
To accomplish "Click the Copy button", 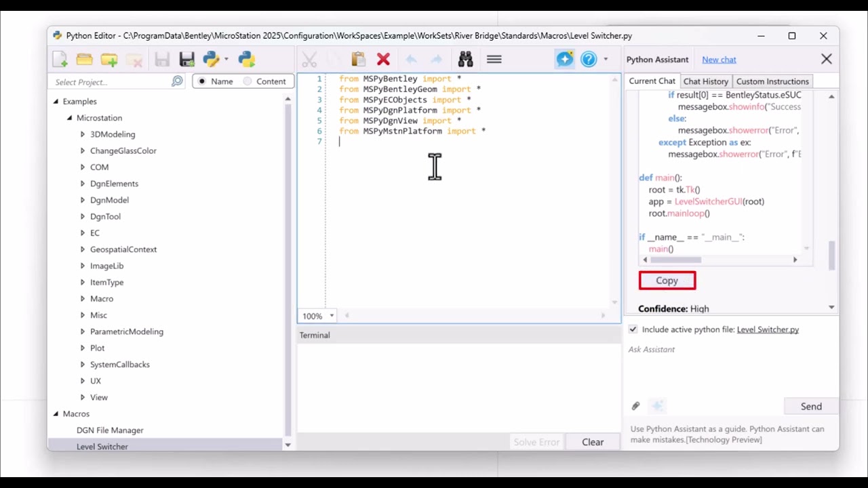I will coord(667,281).
